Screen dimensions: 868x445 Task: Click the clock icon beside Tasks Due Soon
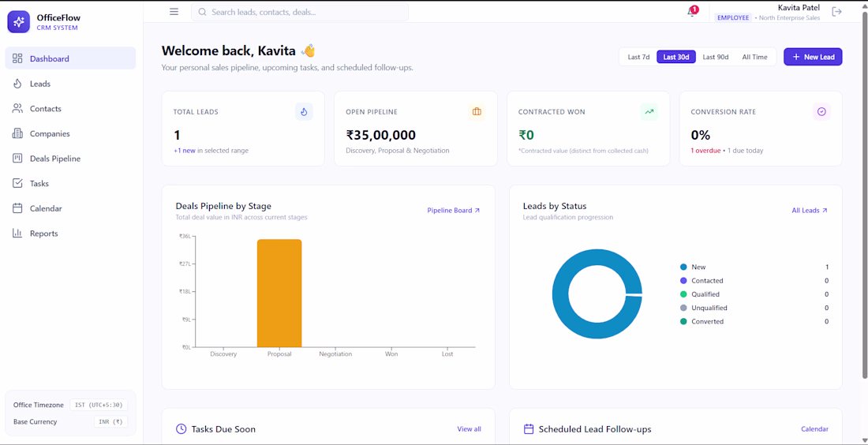[181, 429]
